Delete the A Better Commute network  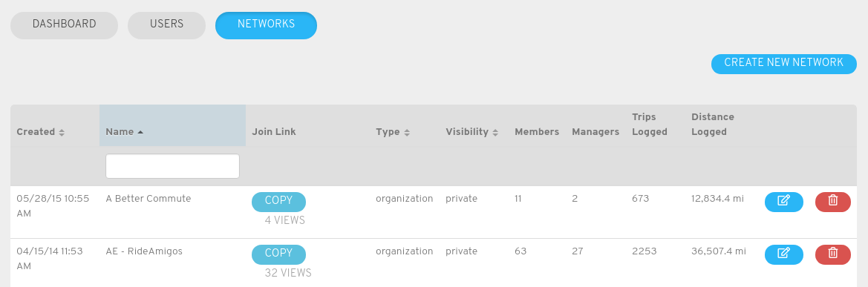point(832,202)
